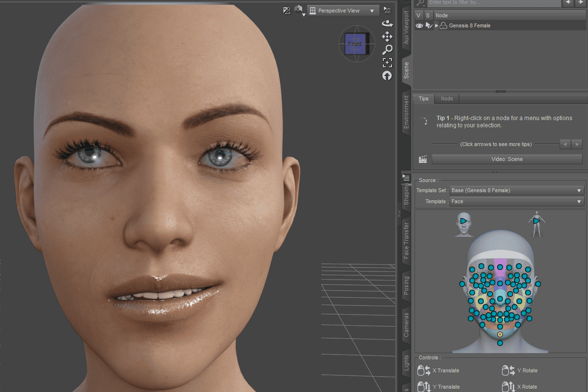The height and width of the screenshot is (392, 588).
Task: Click the node filter text field
Action: 495,3
